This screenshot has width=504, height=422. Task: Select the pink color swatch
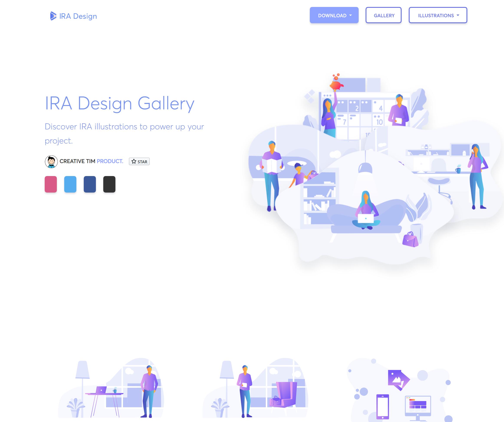pyautogui.click(x=51, y=184)
